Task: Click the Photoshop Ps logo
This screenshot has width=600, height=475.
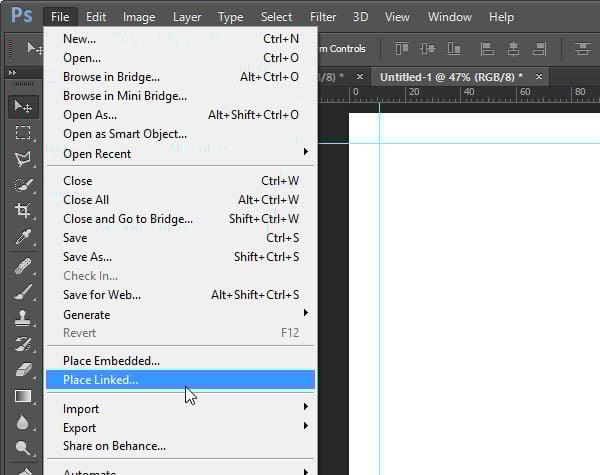Action: [x=22, y=16]
